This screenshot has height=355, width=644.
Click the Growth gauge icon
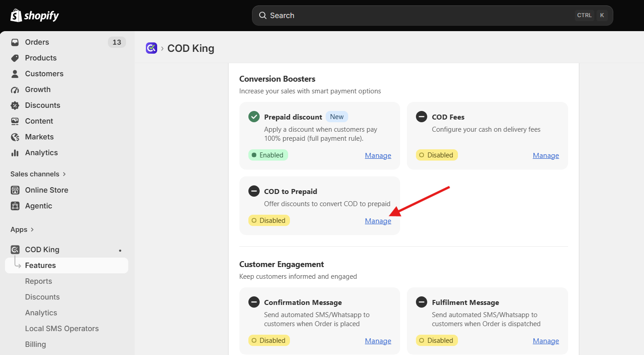point(15,89)
